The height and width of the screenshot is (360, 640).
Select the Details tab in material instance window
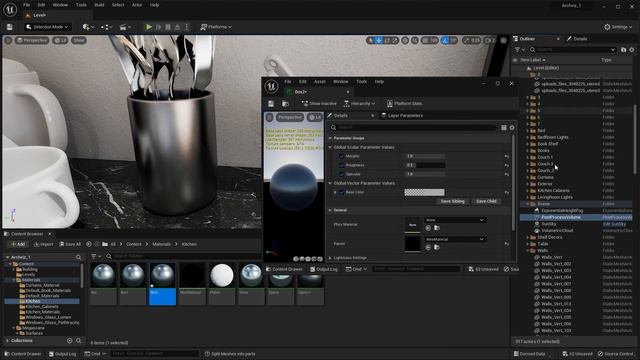click(341, 116)
